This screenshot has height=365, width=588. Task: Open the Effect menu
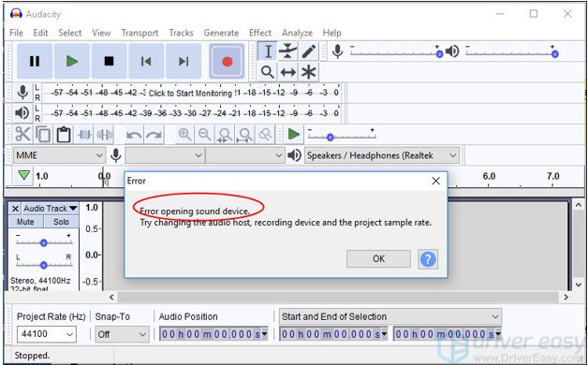tap(260, 33)
